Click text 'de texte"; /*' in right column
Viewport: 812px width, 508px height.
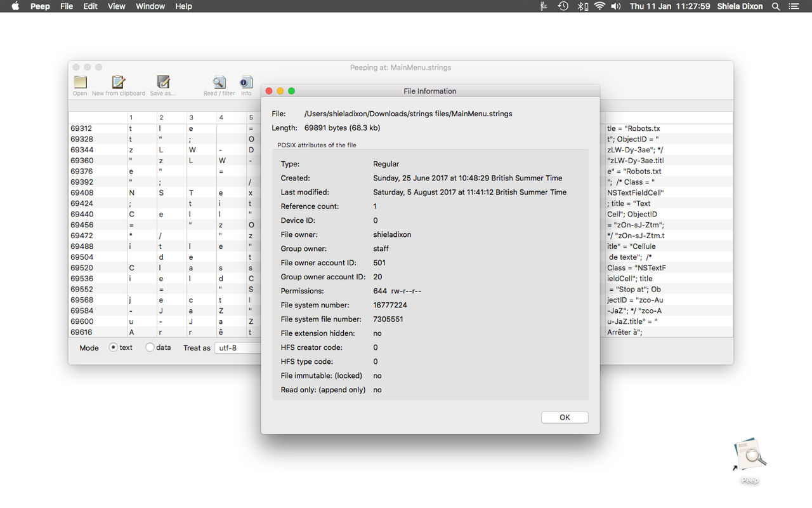[631, 257]
